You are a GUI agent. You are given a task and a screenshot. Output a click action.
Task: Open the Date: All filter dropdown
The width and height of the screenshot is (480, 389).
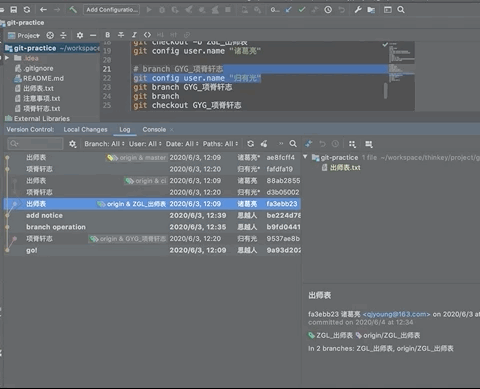pos(182,144)
